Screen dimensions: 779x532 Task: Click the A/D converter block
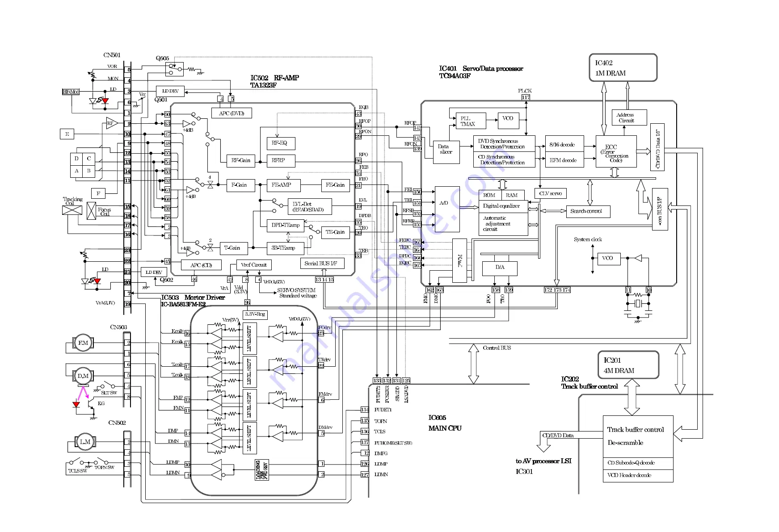(447, 209)
